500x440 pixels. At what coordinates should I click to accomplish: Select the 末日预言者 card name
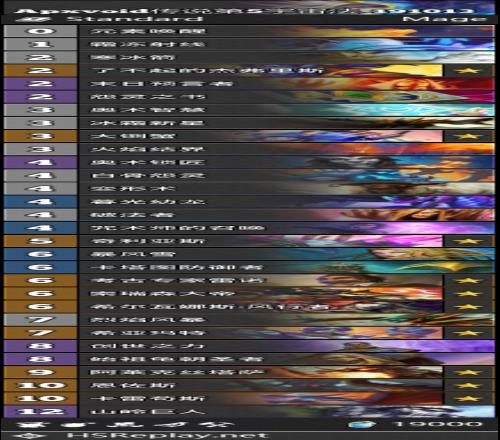point(162,84)
